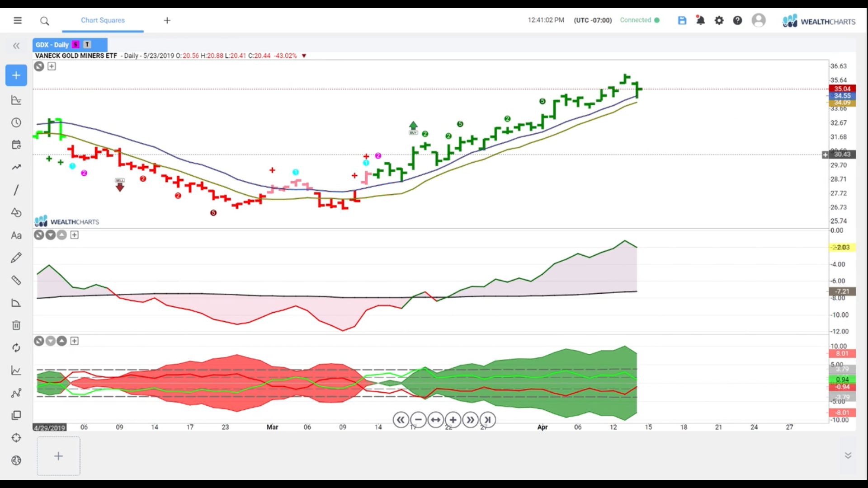Zoom out chart with minus button
Image resolution: width=868 pixels, height=488 pixels.
click(418, 420)
